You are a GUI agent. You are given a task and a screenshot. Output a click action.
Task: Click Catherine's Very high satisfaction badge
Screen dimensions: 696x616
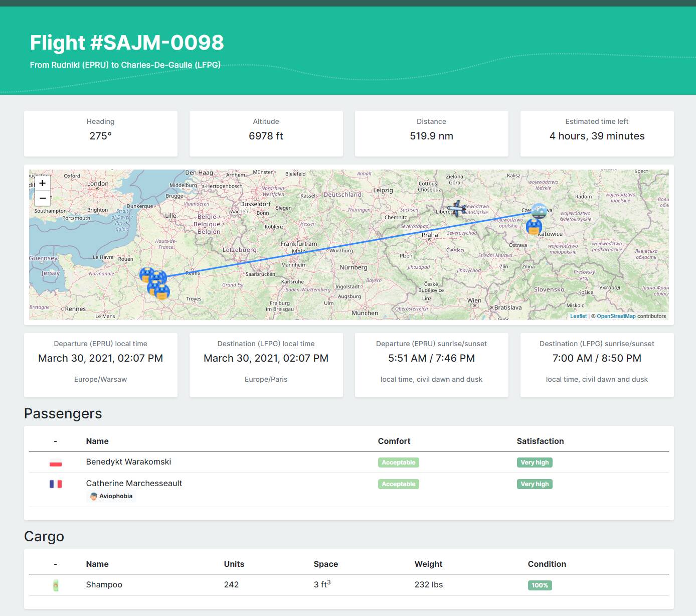pos(535,484)
